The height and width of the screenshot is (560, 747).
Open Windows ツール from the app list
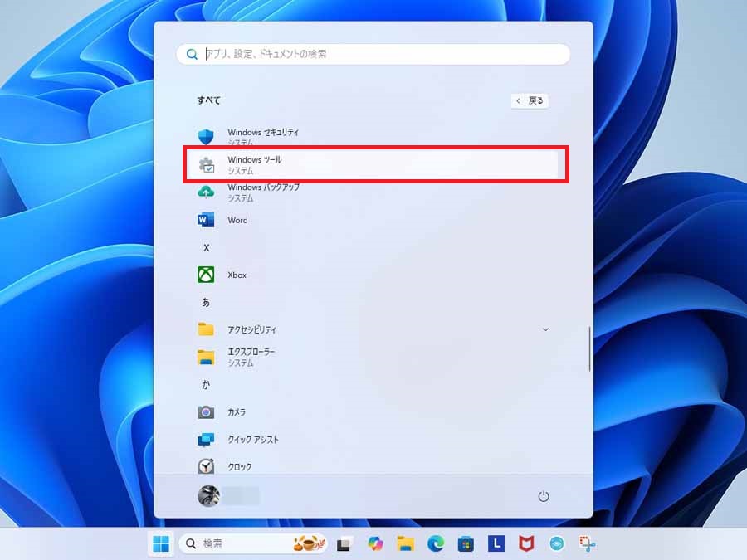pos(254,164)
